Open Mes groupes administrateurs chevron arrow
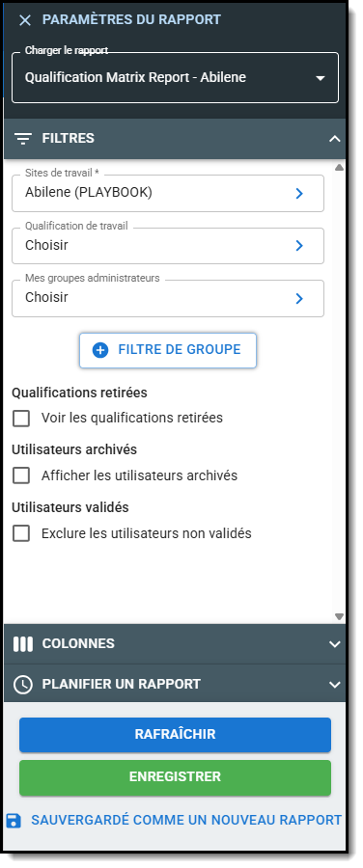The image size is (363, 868). 299,298
